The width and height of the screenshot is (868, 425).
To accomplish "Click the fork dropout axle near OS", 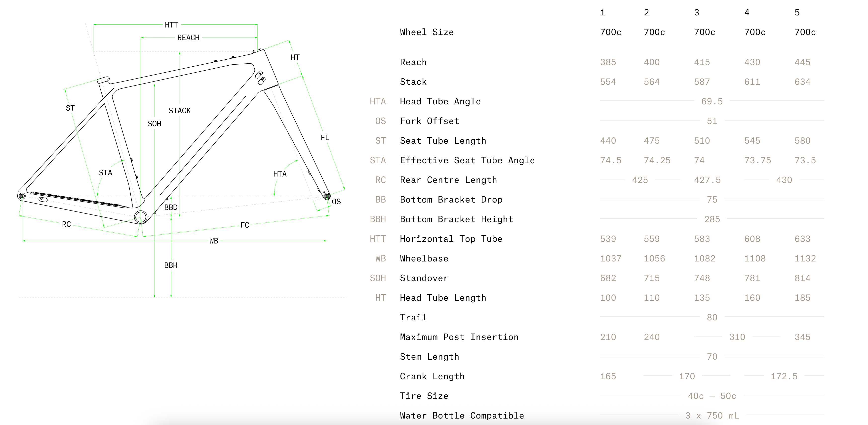I will coord(326,196).
